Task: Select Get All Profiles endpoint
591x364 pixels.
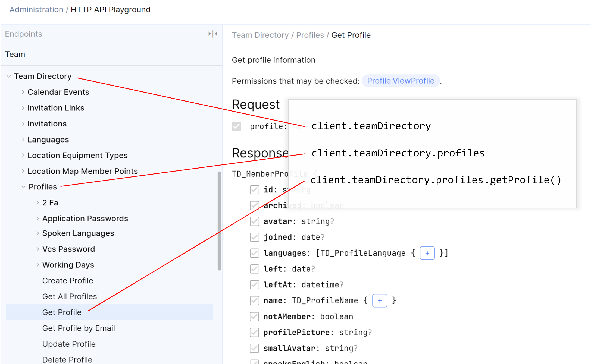Action: (70, 296)
